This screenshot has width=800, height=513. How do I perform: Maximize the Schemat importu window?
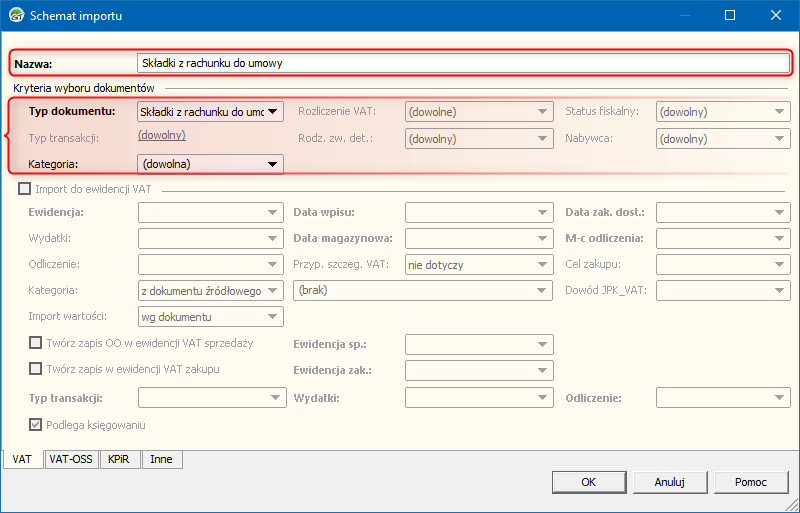pos(730,15)
